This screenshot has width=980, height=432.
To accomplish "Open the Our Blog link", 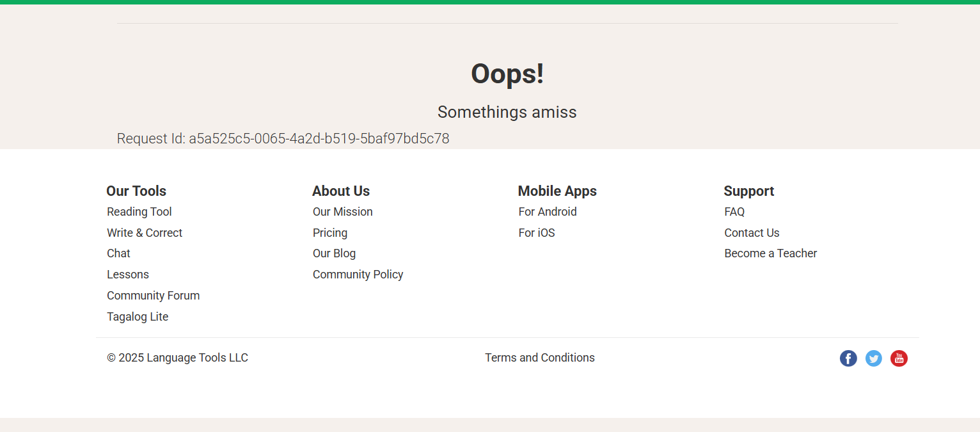I will (x=334, y=253).
